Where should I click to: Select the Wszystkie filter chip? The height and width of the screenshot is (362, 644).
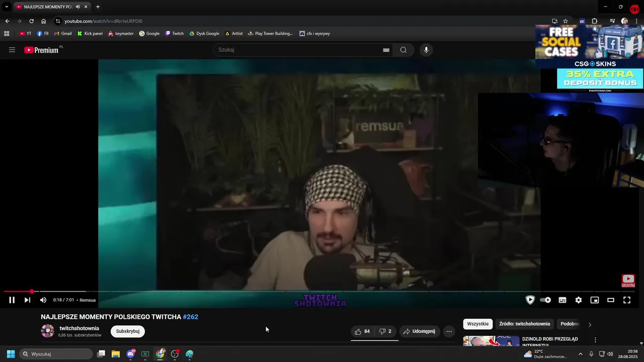(478, 324)
